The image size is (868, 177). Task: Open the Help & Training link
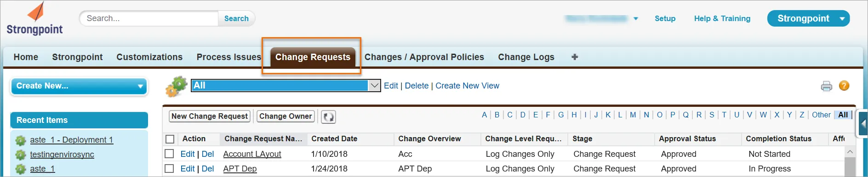pyautogui.click(x=722, y=18)
